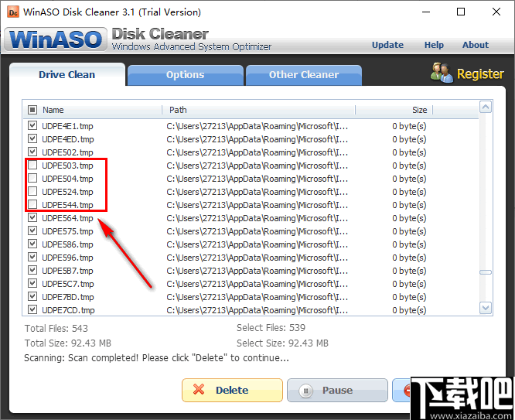Image resolution: width=515 pixels, height=420 pixels.
Task: Open the About menu link
Action: pos(476,45)
